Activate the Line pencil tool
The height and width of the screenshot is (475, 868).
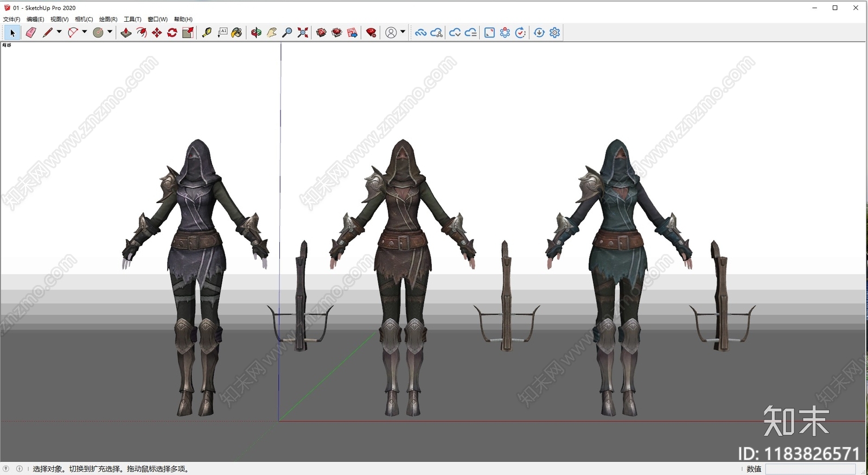[x=48, y=33]
